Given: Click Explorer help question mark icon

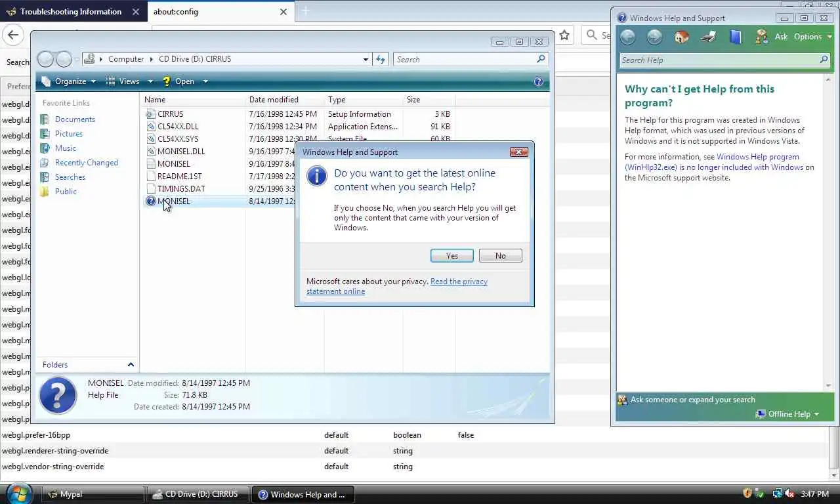Looking at the screenshot, I should 538,81.
